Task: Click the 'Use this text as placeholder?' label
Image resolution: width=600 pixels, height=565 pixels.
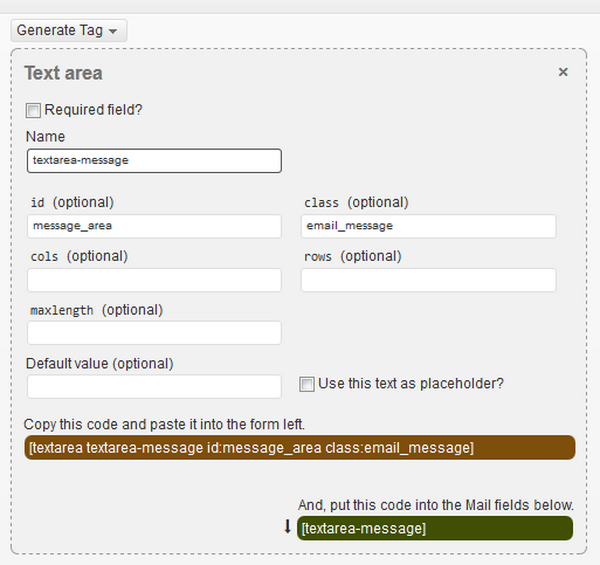Action: tap(410, 383)
